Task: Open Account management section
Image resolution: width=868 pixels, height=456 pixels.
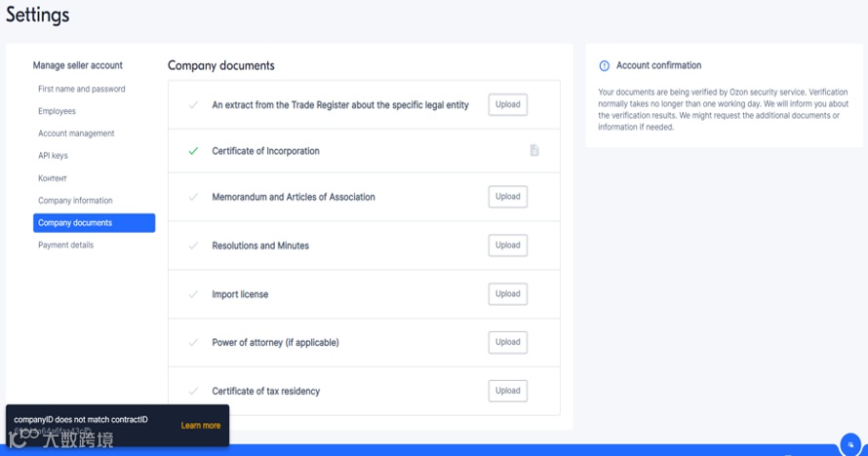Action: point(76,133)
